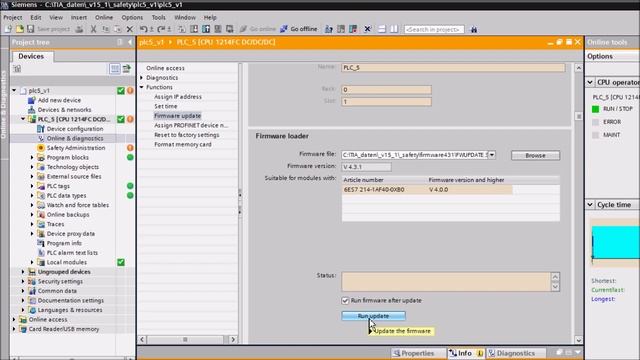The image size is (640, 360).
Task: Click navigation pane horizontal scrollbar thumb
Action: tap(185, 339)
